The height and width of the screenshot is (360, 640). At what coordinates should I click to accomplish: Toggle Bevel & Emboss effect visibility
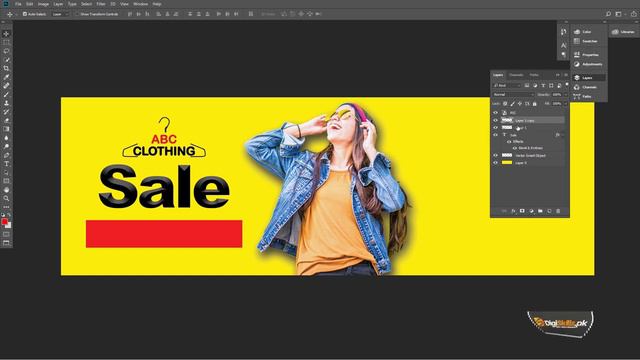click(x=515, y=148)
